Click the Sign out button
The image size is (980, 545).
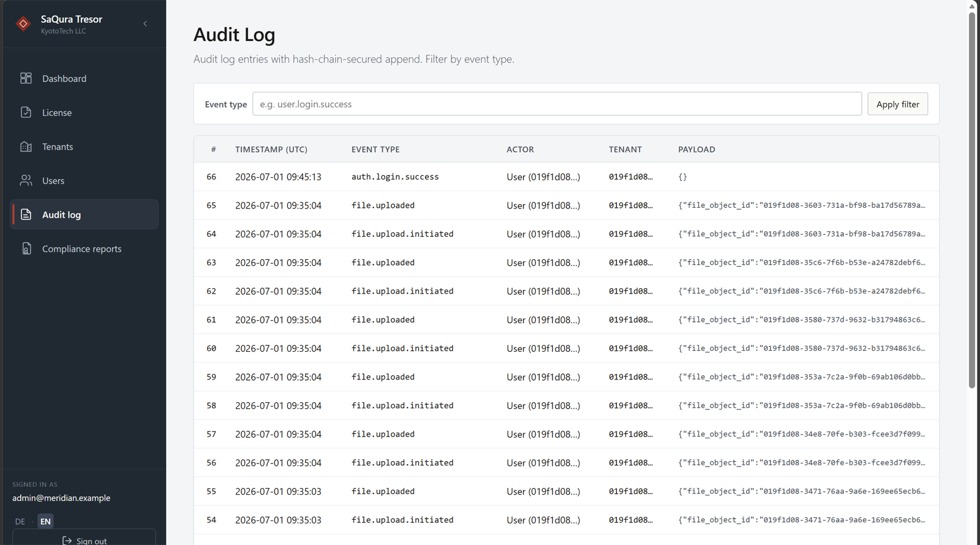[x=84, y=538]
